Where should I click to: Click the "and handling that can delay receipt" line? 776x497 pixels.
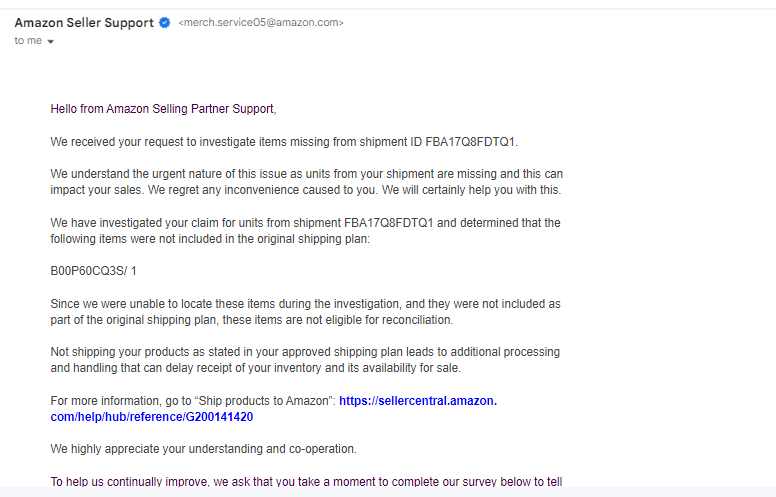[x=255, y=368]
